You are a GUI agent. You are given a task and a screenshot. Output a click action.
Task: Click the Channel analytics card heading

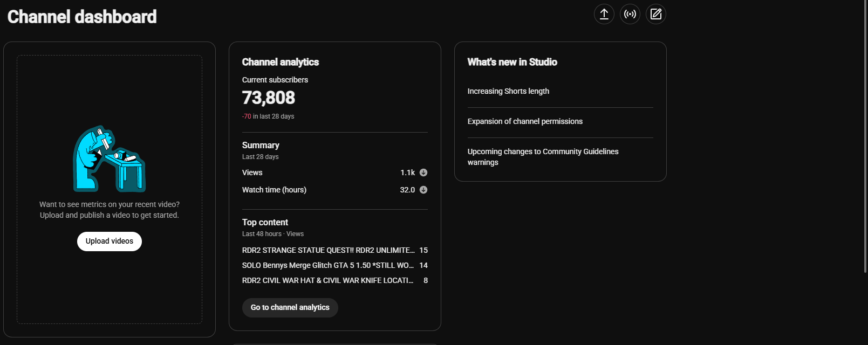point(281,62)
